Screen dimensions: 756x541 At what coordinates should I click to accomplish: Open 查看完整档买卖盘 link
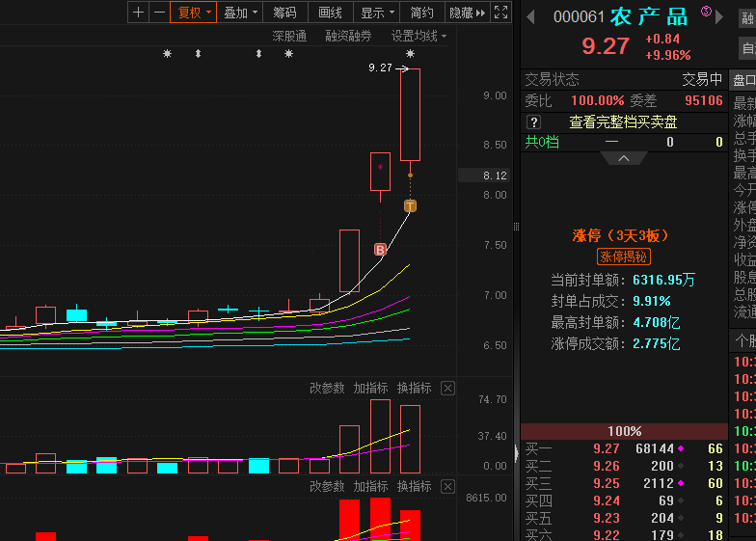[x=623, y=122]
